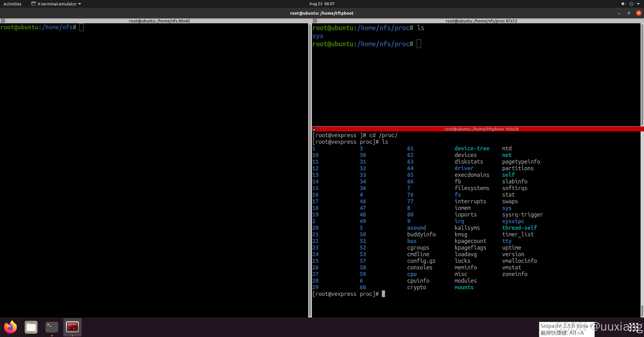Click 'config.gz' in the proc listing
Screen dimensions: 644x337
click(421, 261)
